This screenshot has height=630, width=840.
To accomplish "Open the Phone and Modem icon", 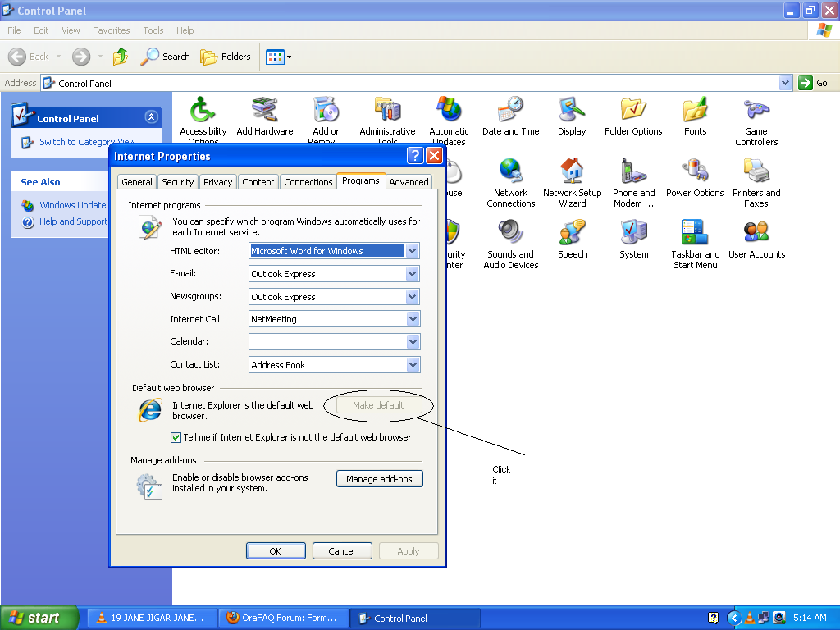I will click(x=634, y=183).
